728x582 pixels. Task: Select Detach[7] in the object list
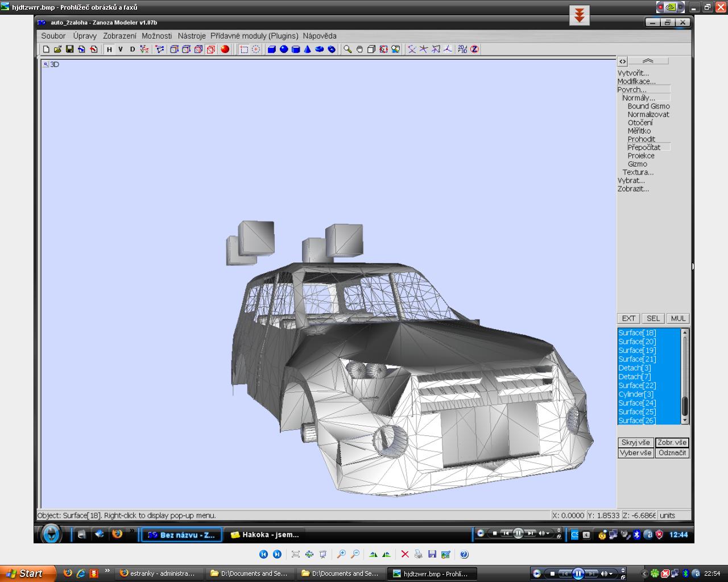click(649, 377)
